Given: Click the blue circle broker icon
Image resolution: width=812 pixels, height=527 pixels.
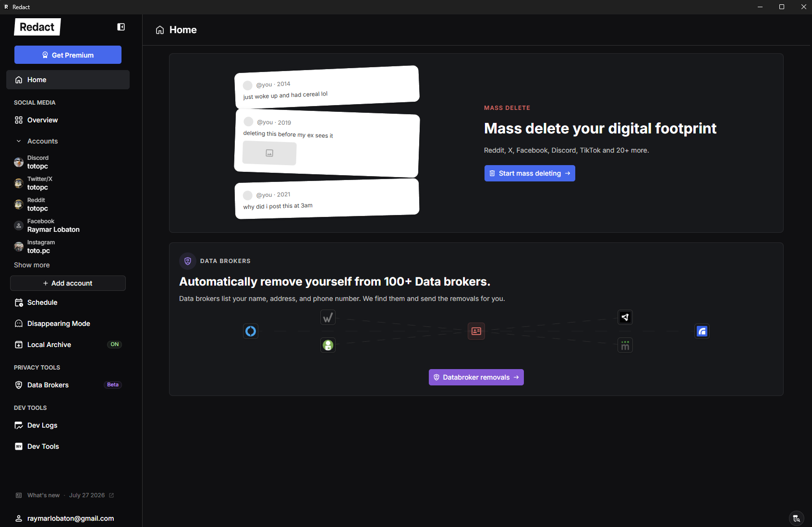Looking at the screenshot, I should (251, 331).
